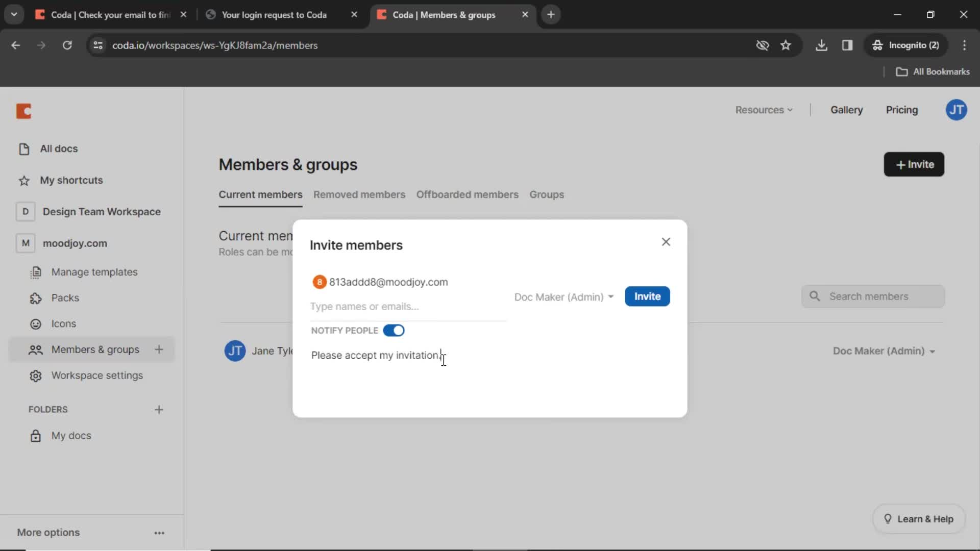Viewport: 980px width, 551px height.
Task: Select My shortcuts in sidebar
Action: [x=71, y=180]
